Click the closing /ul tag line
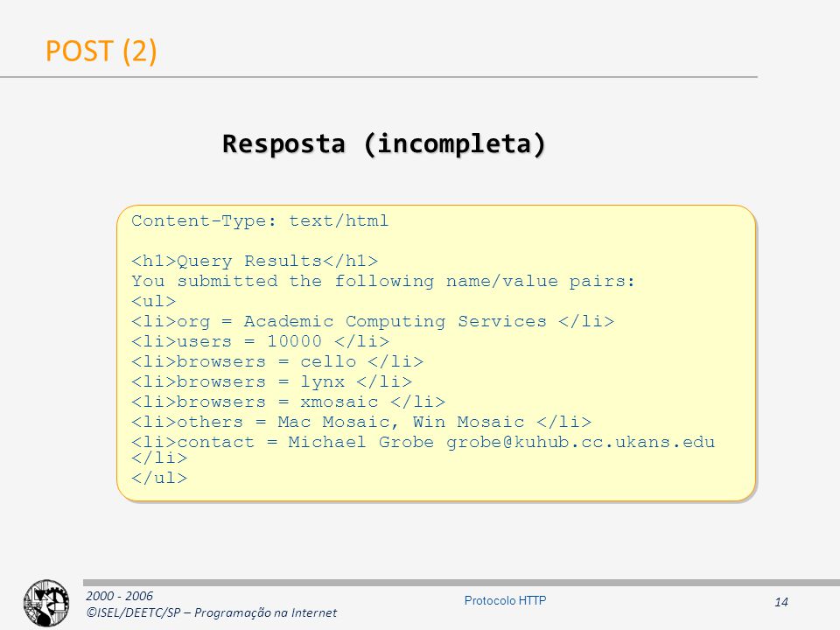The image size is (840, 630). (x=159, y=478)
